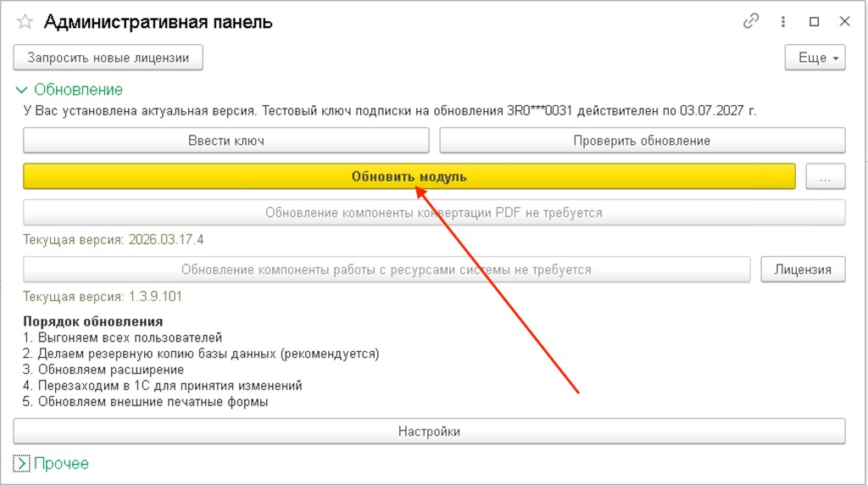Viewport: 868px width, 485px height.
Task: Maximize the Административная панель window
Action: coord(814,21)
